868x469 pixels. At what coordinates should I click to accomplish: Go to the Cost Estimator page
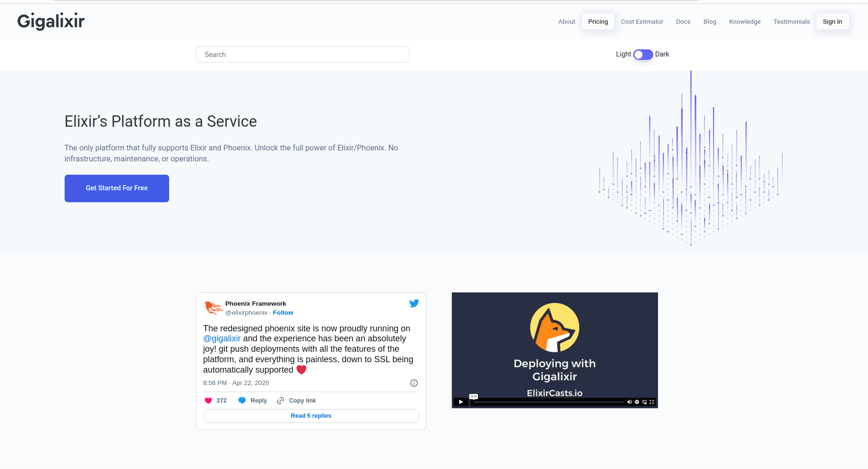(642, 22)
